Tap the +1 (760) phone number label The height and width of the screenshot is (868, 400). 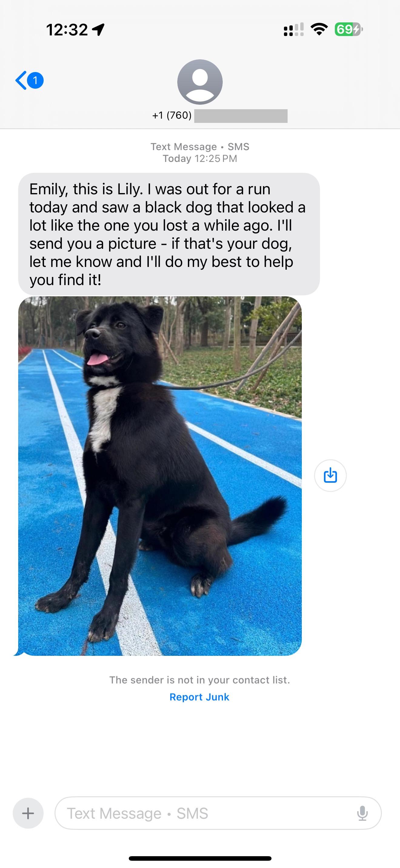[172, 116]
